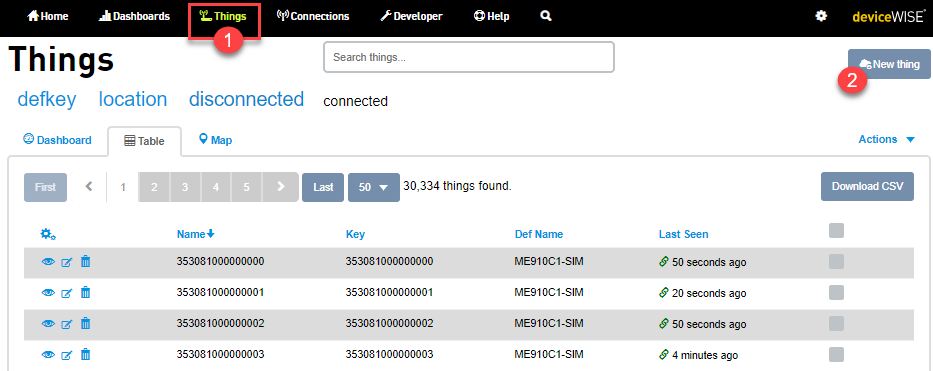Select the connected filter

pos(355,102)
